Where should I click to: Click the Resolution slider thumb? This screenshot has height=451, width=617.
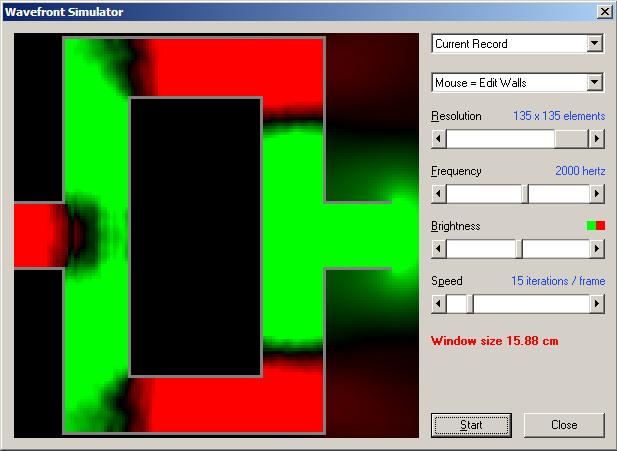(571, 139)
